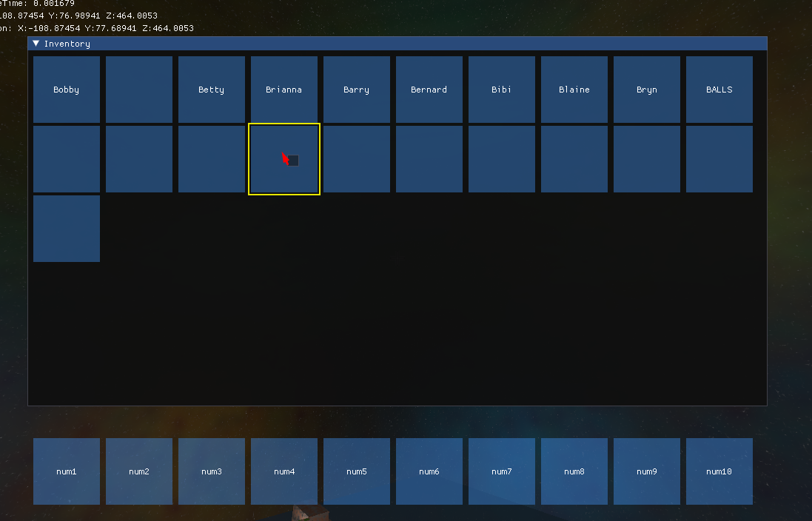Select the empty slot between Bobby and Betty
812x521 pixels.
pyautogui.click(x=138, y=89)
